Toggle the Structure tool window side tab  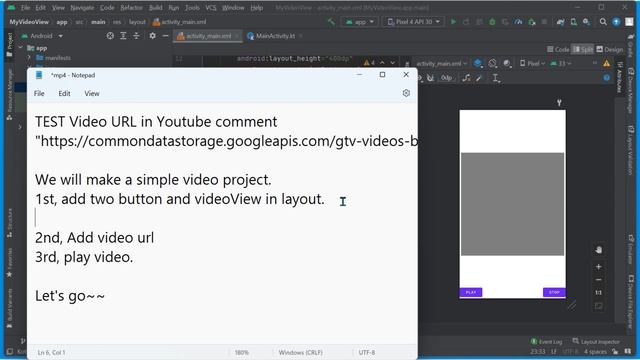(x=9, y=223)
